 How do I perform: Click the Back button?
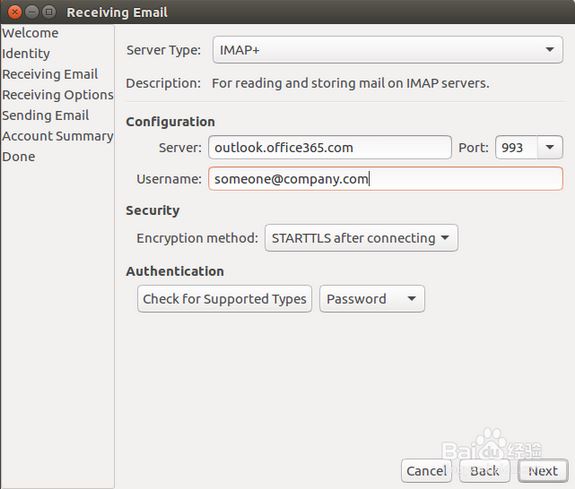coord(485,471)
